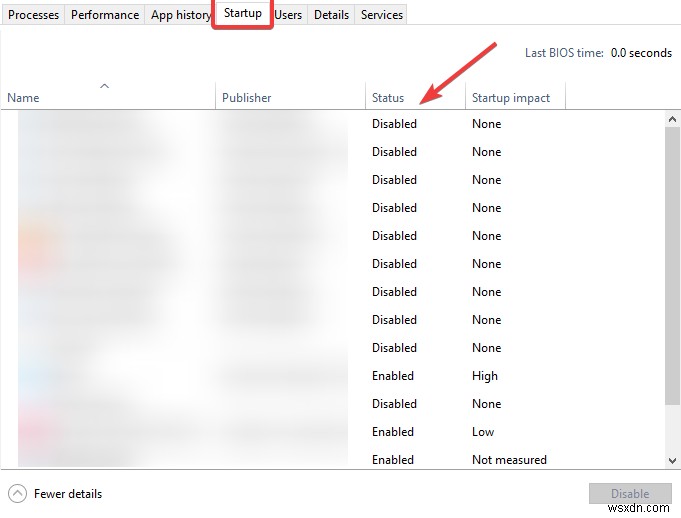Open the Performance tab

pos(105,15)
